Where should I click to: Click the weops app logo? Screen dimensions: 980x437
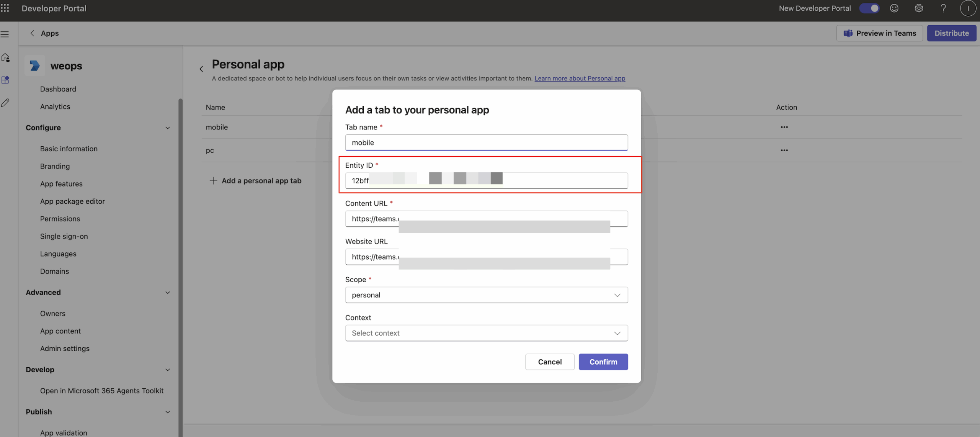click(35, 65)
